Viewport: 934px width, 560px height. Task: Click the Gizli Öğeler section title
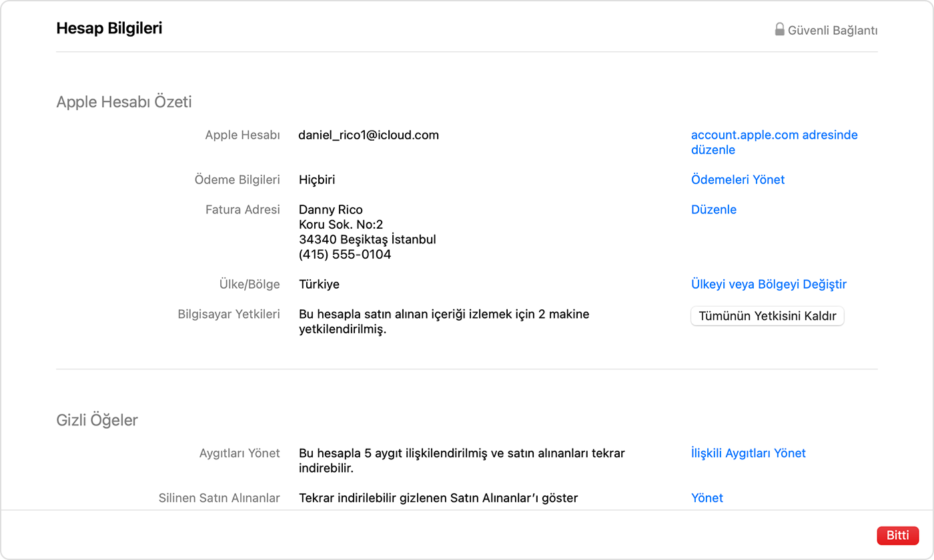(x=97, y=421)
